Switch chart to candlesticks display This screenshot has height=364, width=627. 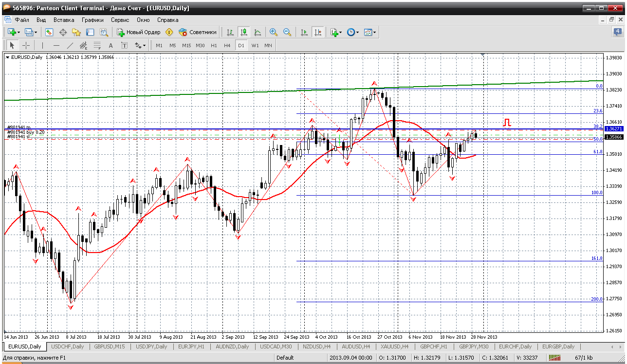point(244,32)
